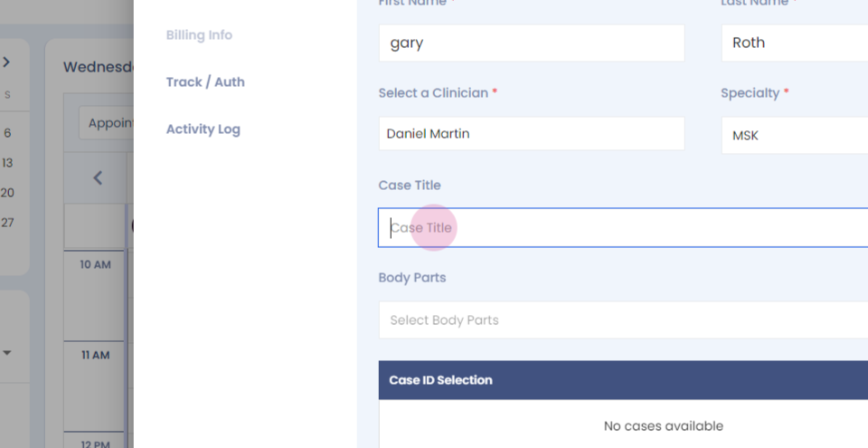The image size is (868, 448).
Task: Select date 13 in the mini calendar
Action: 7,163
